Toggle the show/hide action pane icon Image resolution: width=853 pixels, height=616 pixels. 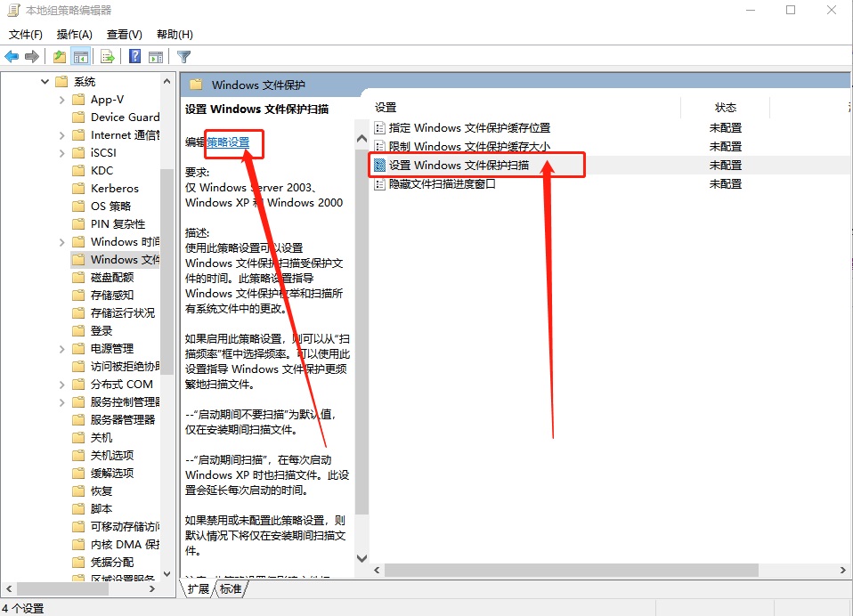[156, 57]
